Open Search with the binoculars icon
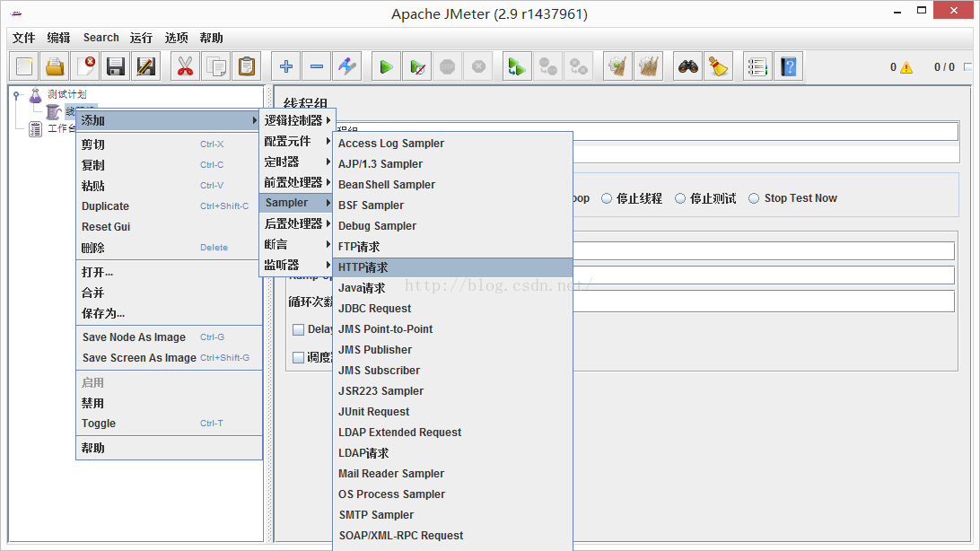Screen dimensions: 980x551 (688, 66)
